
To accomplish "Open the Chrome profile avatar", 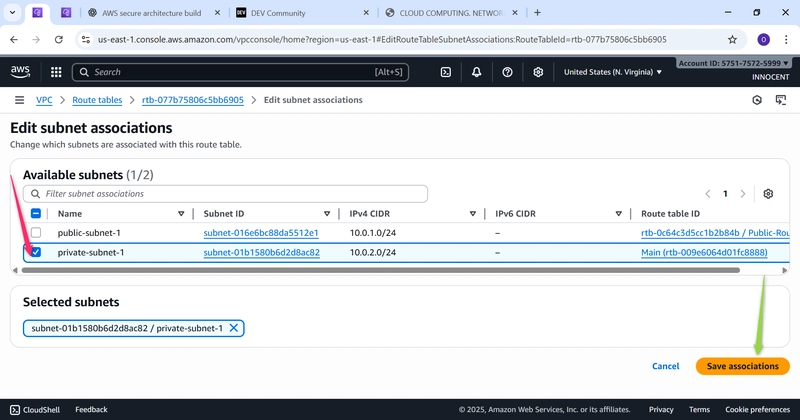I will click(763, 39).
